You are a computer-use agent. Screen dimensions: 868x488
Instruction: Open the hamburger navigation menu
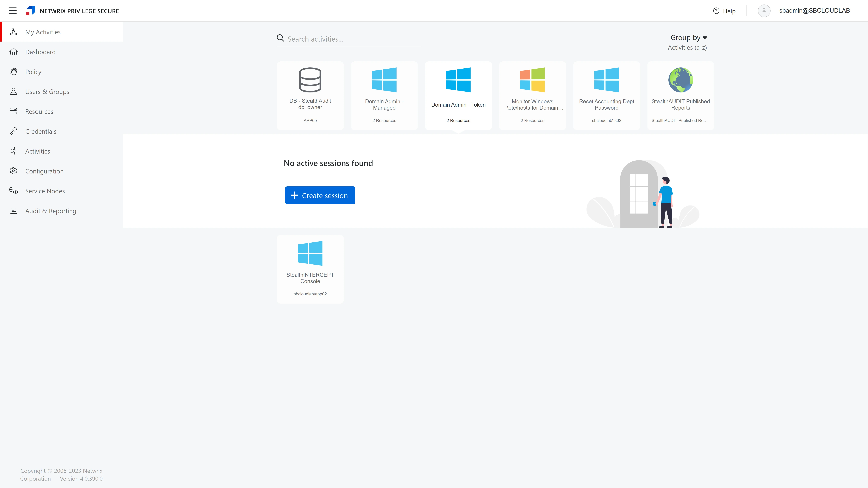coord(13,11)
